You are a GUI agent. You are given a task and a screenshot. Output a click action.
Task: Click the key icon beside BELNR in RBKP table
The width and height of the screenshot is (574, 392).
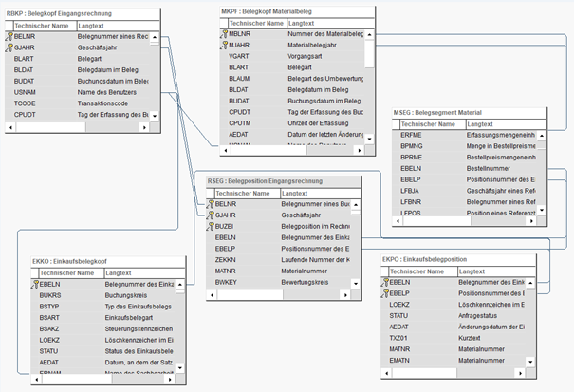click(9, 36)
